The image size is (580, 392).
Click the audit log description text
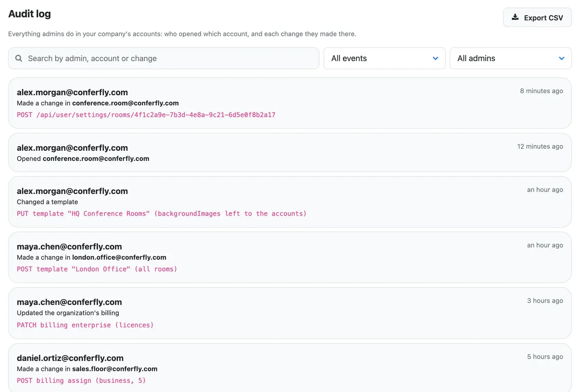[182, 34]
